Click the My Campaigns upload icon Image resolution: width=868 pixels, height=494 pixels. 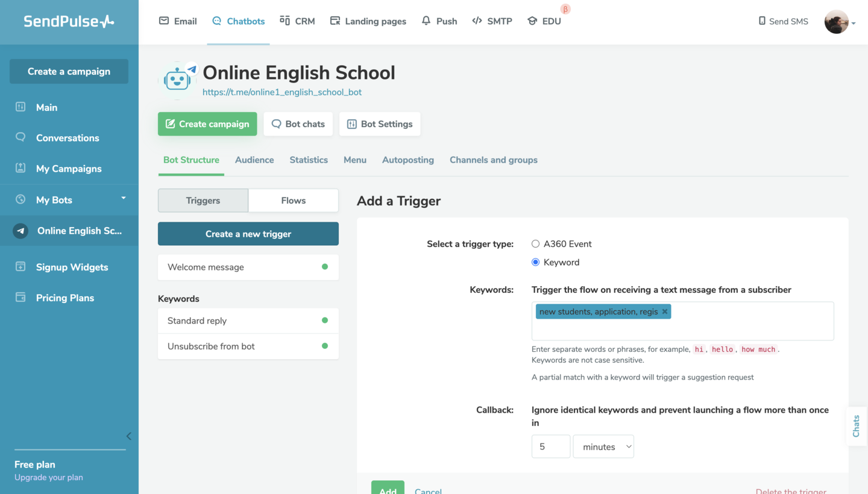[20, 168]
